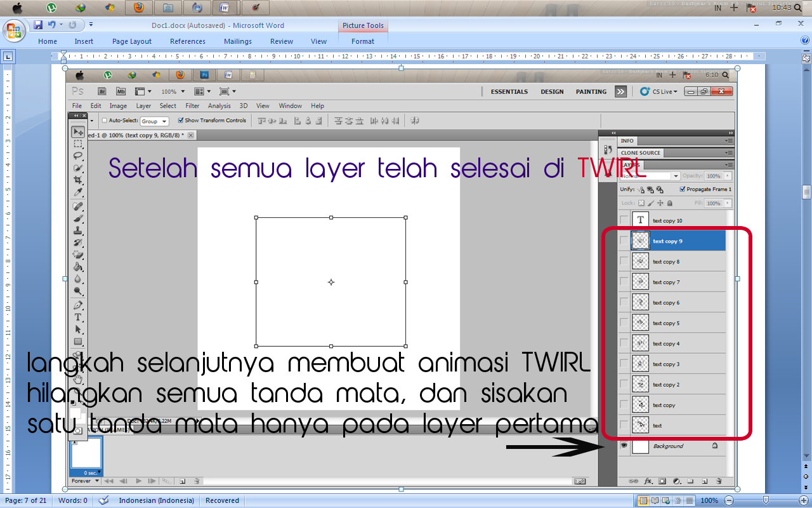Select the Move tool
812x508 pixels.
coord(77,131)
